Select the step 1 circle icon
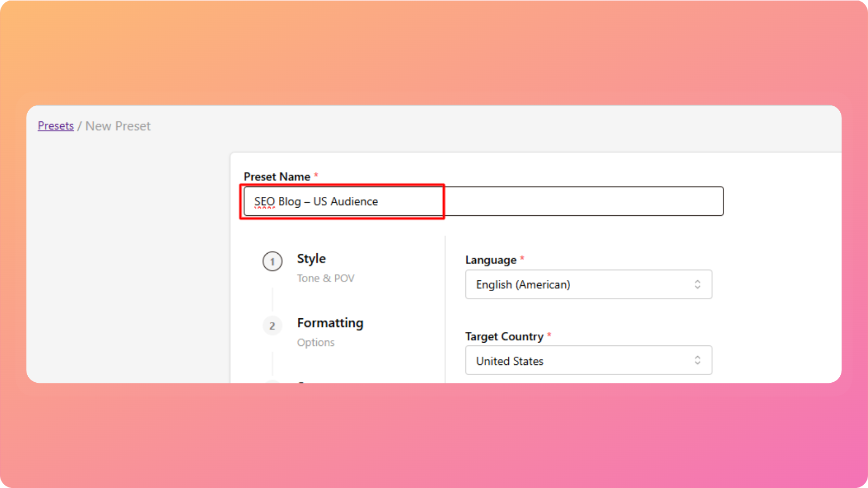Screen dimensions: 868x488 [x=272, y=261]
